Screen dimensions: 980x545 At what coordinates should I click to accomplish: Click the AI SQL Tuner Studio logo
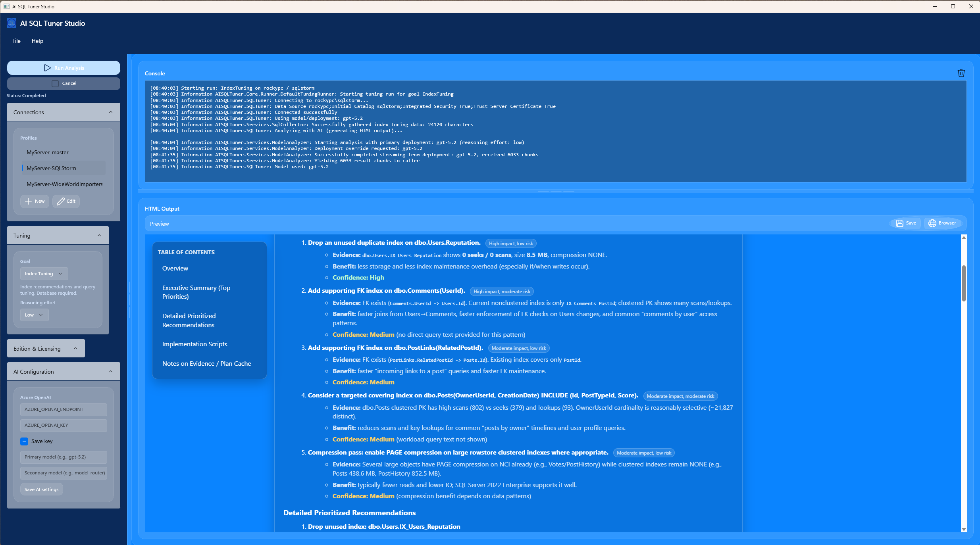(12, 23)
